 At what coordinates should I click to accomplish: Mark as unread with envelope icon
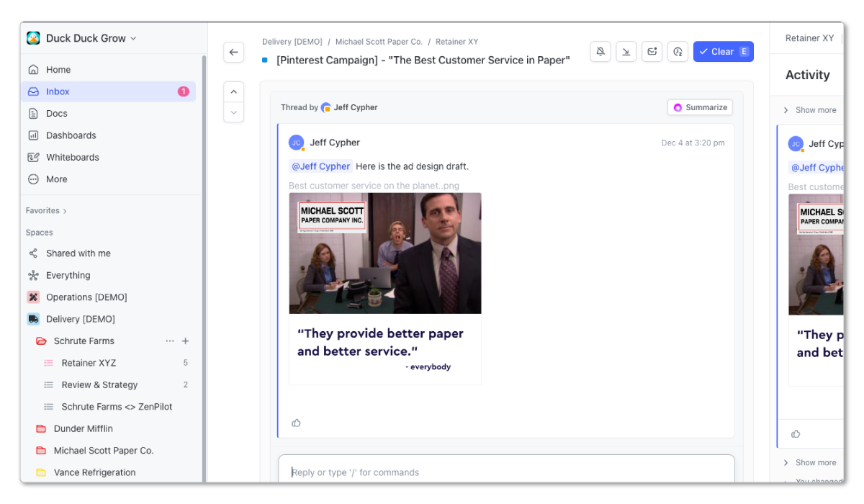click(x=652, y=52)
